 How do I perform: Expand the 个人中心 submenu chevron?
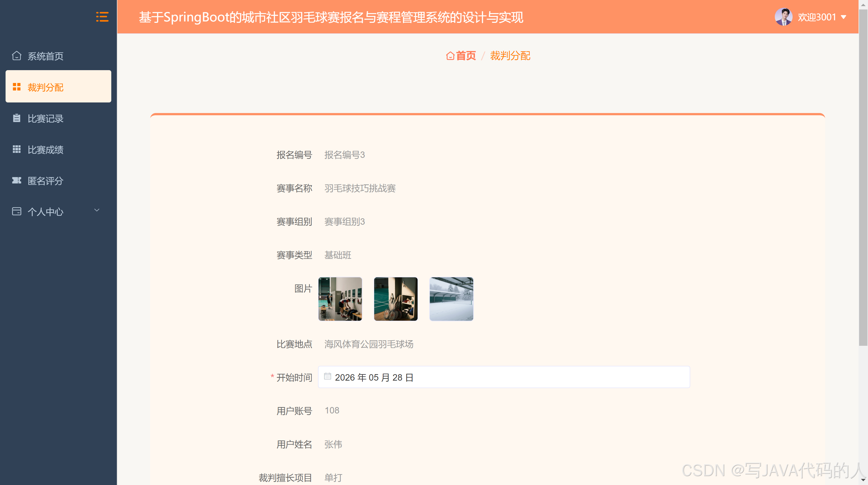click(x=97, y=210)
